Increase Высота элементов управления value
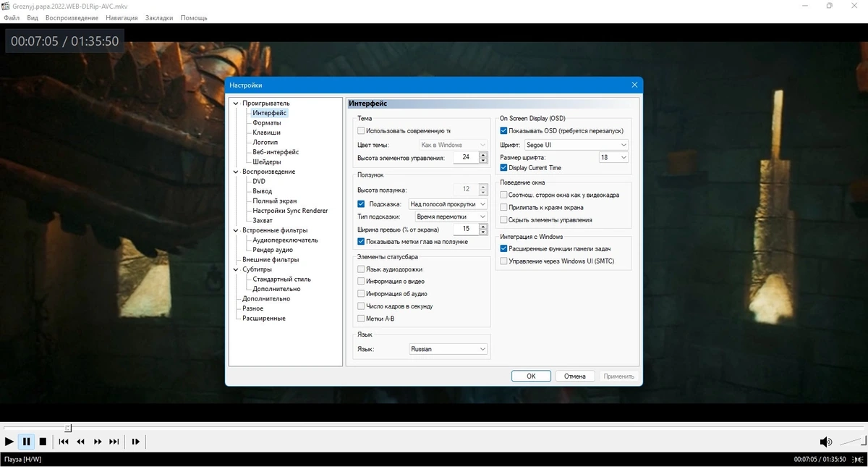This screenshot has width=868, height=467. [483, 154]
